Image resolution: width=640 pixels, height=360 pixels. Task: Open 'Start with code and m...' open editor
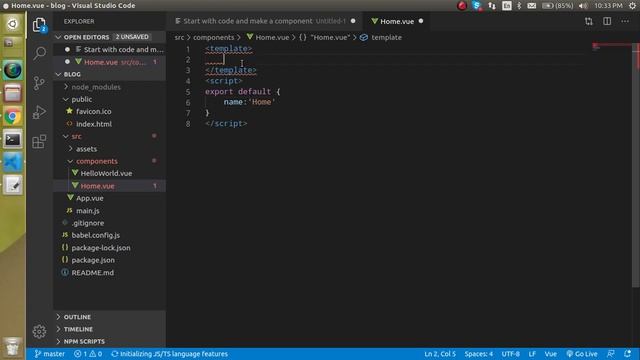pos(109,49)
